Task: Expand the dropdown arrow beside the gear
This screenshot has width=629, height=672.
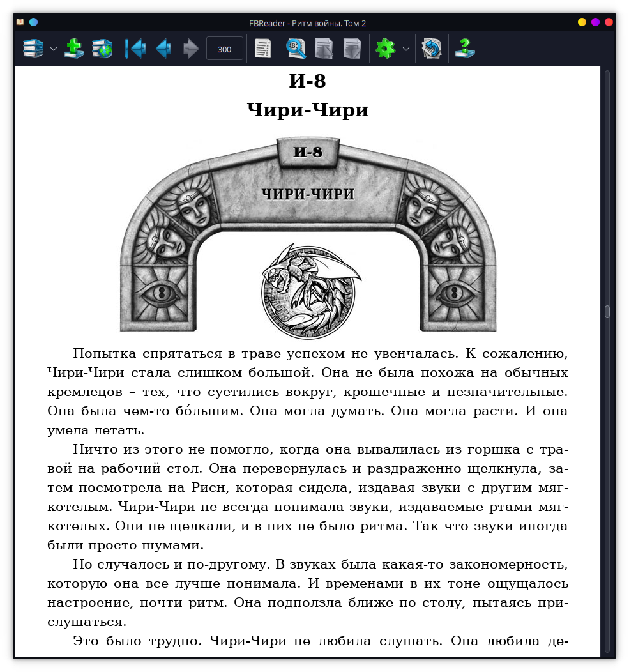Action: tap(405, 49)
